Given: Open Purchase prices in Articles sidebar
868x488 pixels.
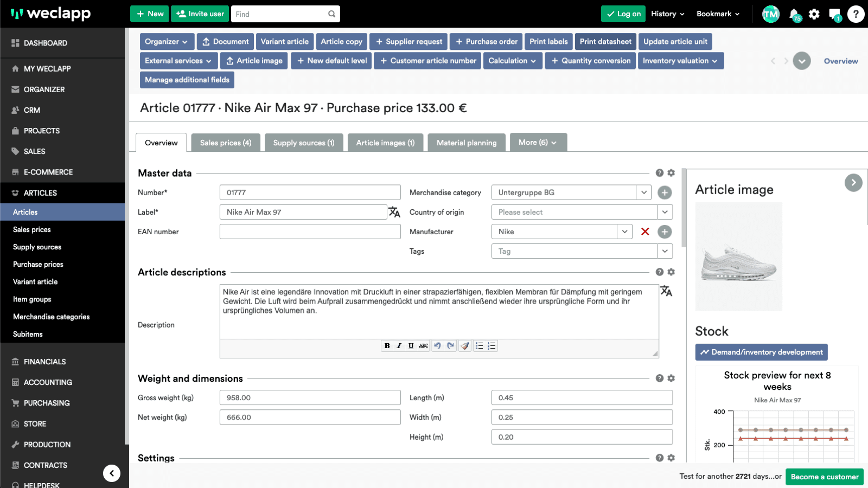Looking at the screenshot, I should click(38, 265).
